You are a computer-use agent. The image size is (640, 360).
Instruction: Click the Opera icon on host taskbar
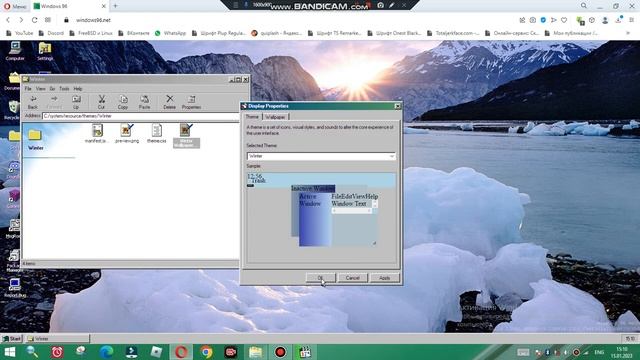click(x=181, y=352)
